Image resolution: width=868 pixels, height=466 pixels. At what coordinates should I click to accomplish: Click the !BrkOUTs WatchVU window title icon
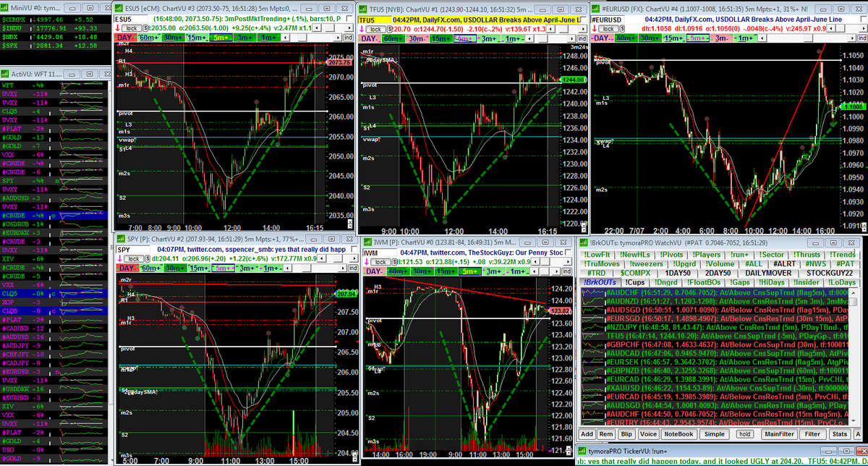[x=583, y=242]
